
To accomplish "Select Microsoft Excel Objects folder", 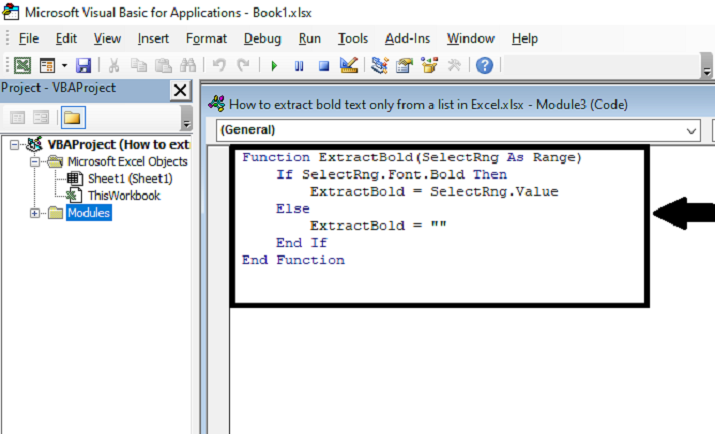I will click(x=127, y=161).
